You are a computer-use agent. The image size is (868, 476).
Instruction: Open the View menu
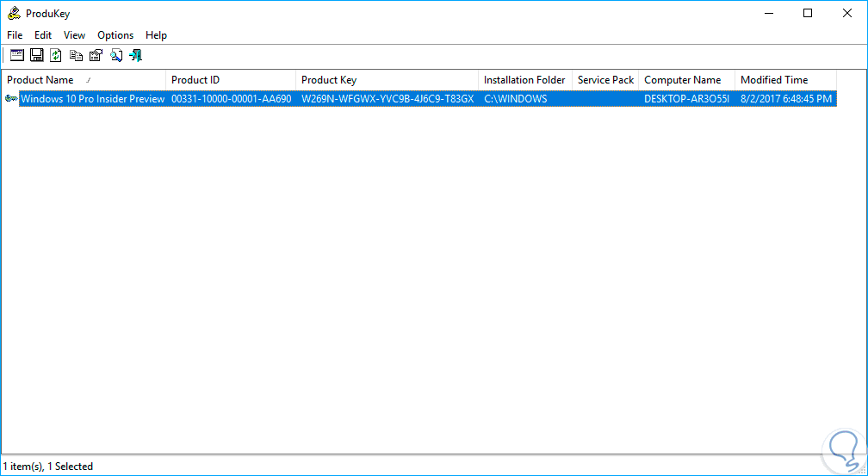pyautogui.click(x=74, y=35)
